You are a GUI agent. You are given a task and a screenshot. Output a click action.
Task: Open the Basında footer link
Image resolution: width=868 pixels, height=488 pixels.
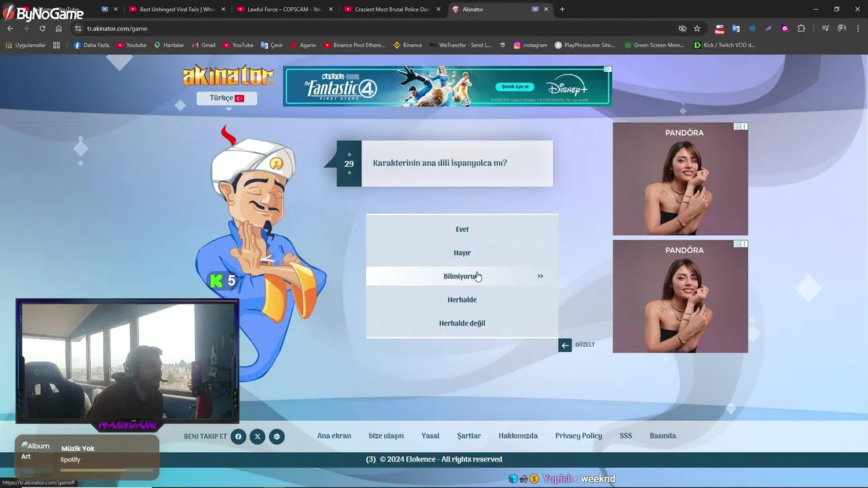click(663, 436)
